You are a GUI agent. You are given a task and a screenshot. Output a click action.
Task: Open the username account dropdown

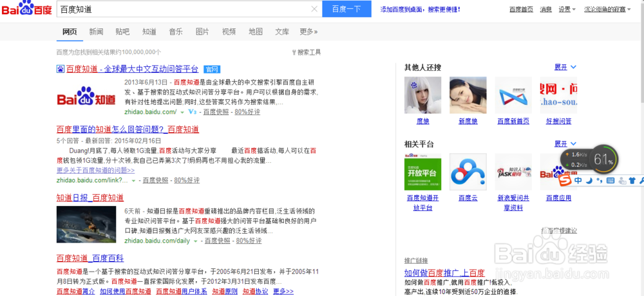tap(607, 9)
